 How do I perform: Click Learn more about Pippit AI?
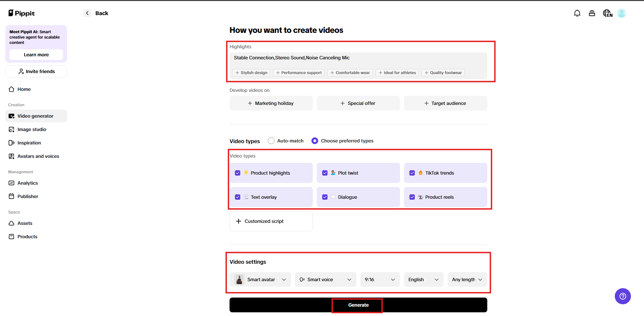[x=36, y=55]
